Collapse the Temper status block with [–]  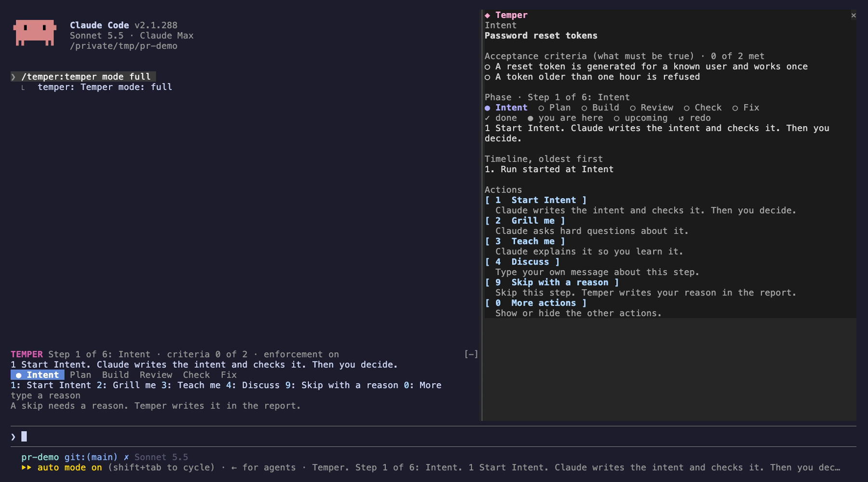471,354
